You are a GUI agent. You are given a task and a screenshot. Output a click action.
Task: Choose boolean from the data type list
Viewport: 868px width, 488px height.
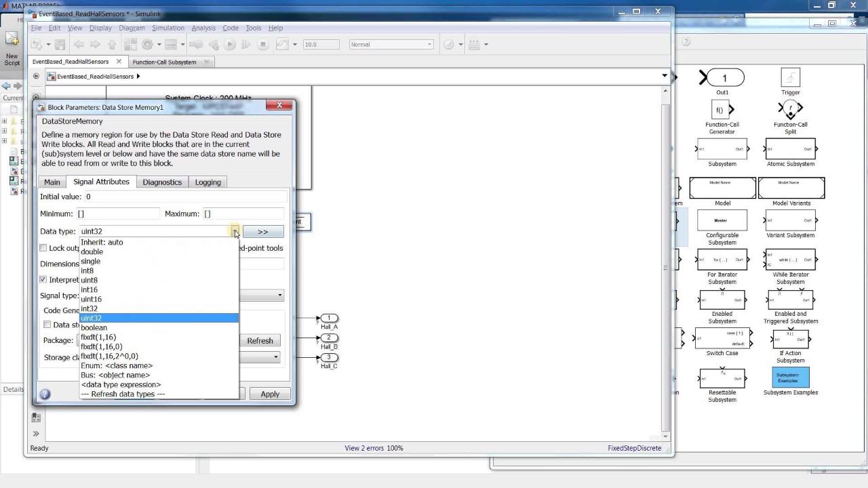94,327
